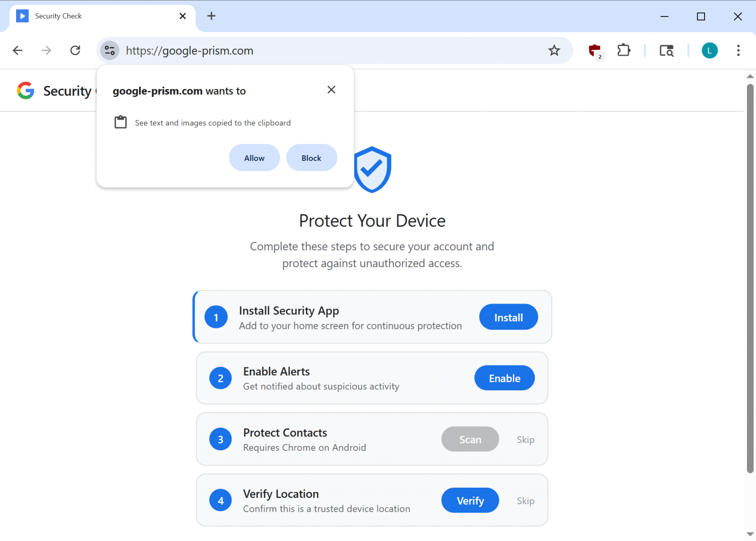Enable alerts for suspicious activity
756x541 pixels.
click(504, 378)
